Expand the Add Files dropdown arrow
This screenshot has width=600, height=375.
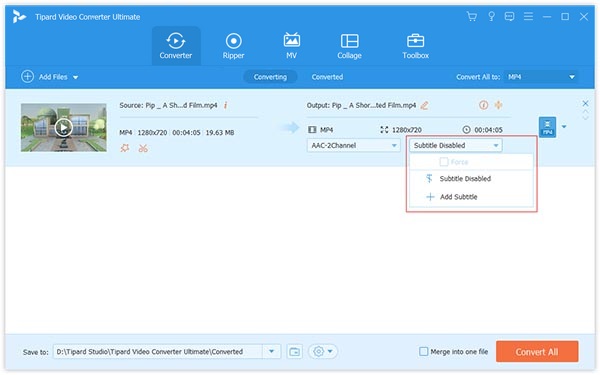(x=75, y=77)
